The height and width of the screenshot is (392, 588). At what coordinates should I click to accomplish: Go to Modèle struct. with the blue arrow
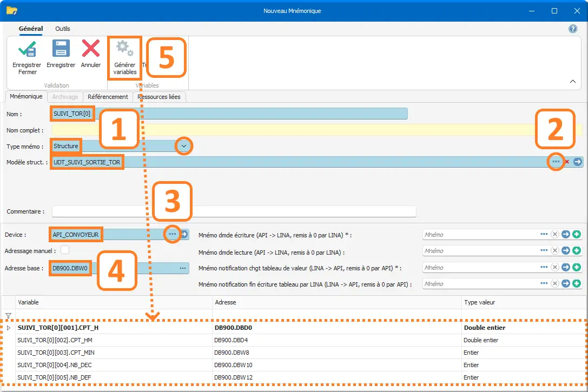pos(578,162)
